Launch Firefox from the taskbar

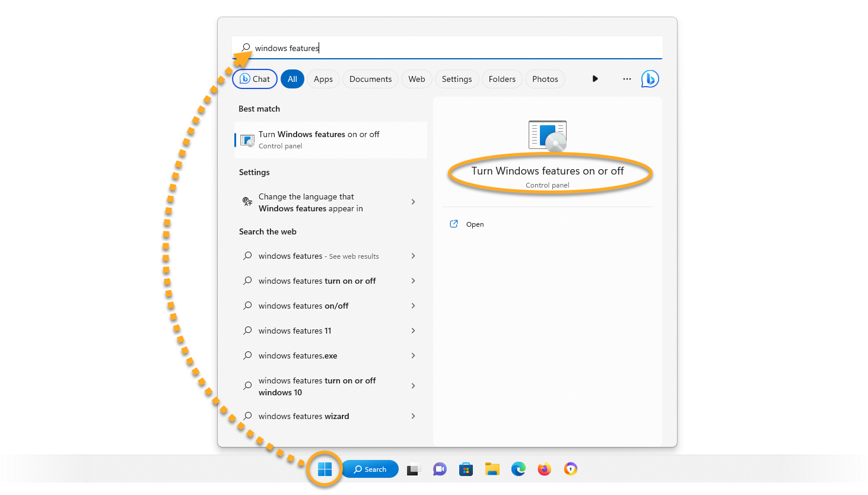point(544,469)
